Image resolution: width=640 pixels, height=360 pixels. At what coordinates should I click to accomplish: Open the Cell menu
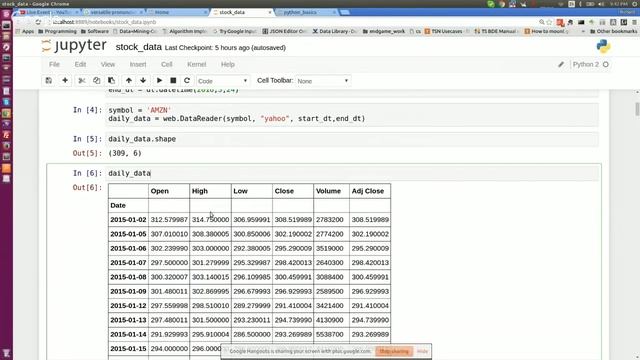(167, 64)
